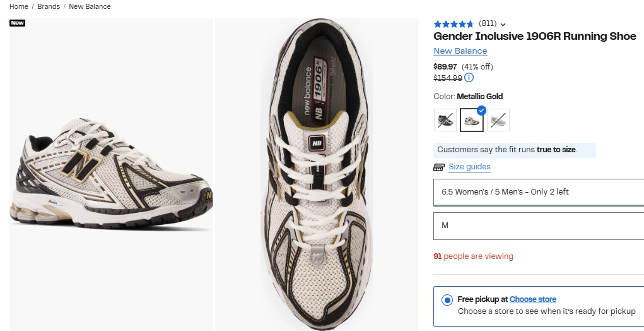
Task: Select the Free pickup radio button
Action: [x=447, y=300]
